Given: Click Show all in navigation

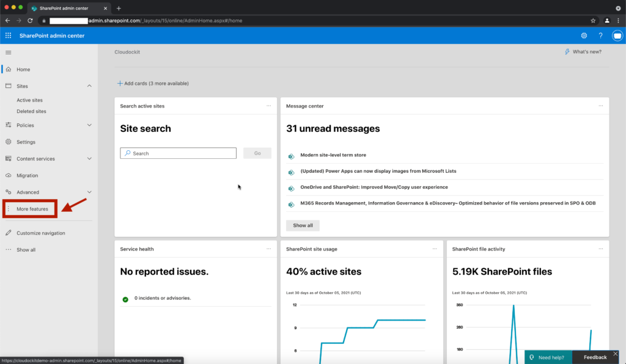Looking at the screenshot, I should tap(26, 250).
